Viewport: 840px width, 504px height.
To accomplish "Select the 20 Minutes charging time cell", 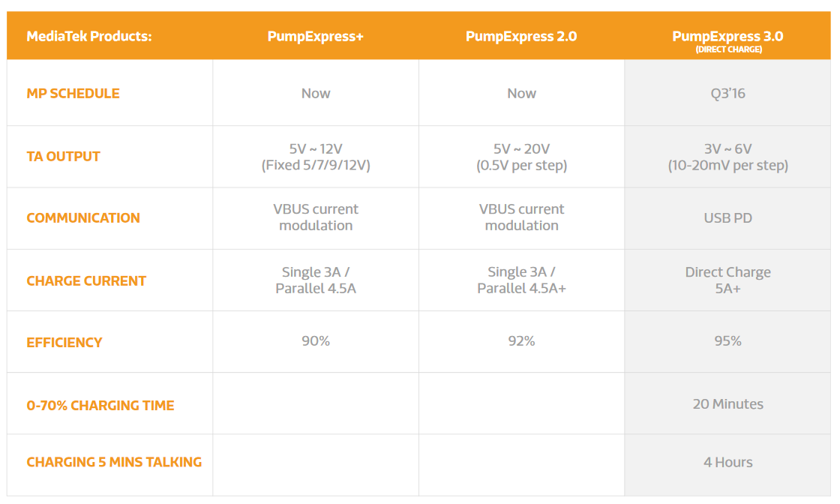I will pos(727,403).
